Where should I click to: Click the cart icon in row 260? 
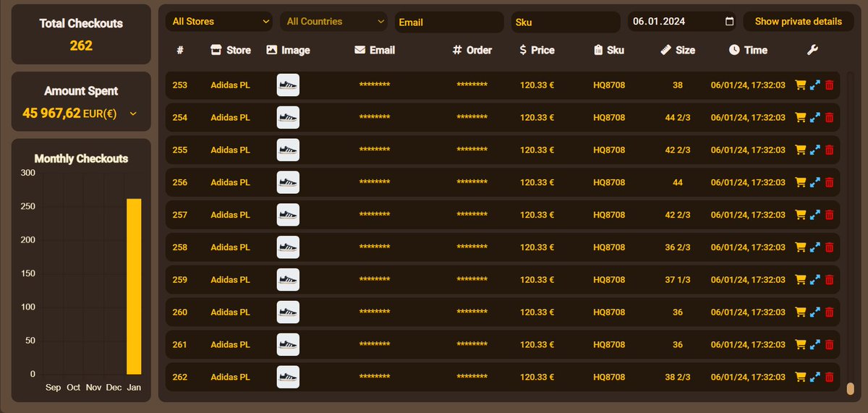800,312
